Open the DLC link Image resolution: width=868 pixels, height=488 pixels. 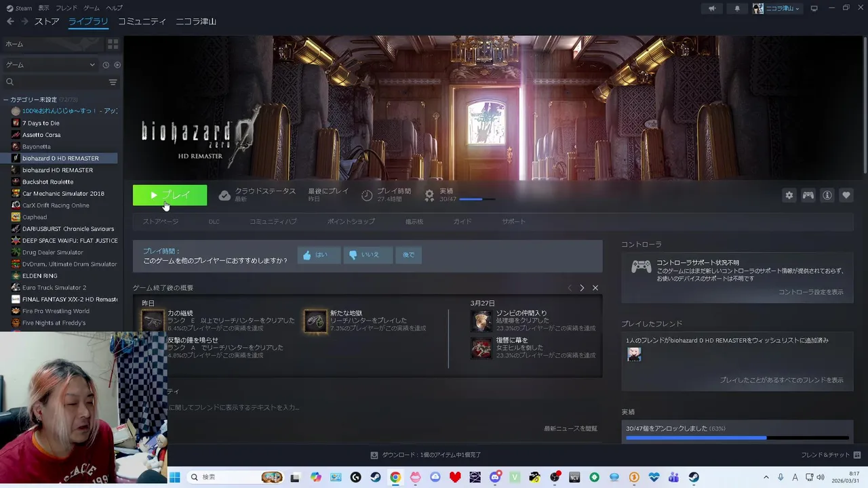click(x=214, y=222)
